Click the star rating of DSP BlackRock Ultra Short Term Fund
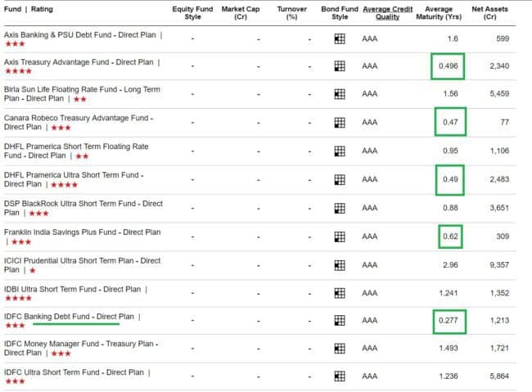This screenshot has height=392, width=532. 38,213
